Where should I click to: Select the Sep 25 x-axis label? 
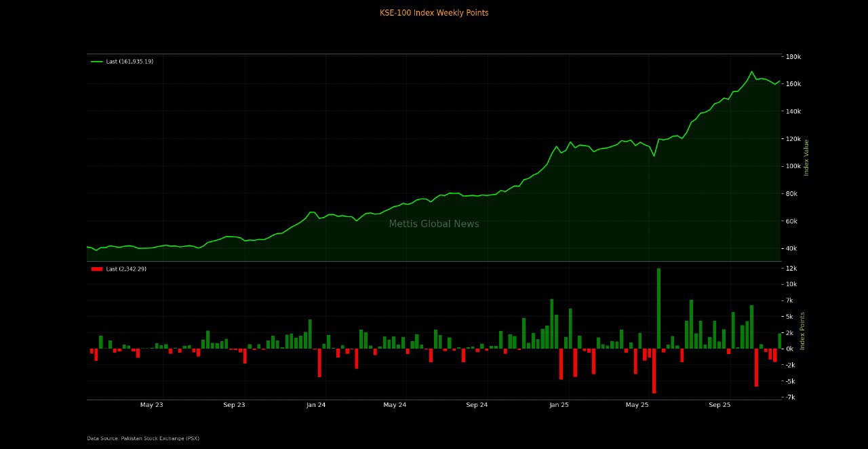tap(719, 405)
